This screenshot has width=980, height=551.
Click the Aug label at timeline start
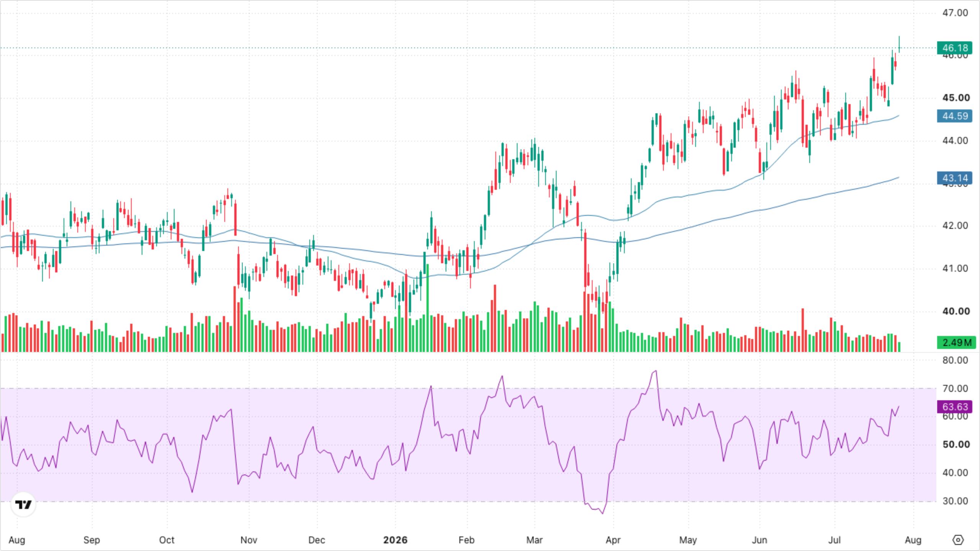pos(17,540)
